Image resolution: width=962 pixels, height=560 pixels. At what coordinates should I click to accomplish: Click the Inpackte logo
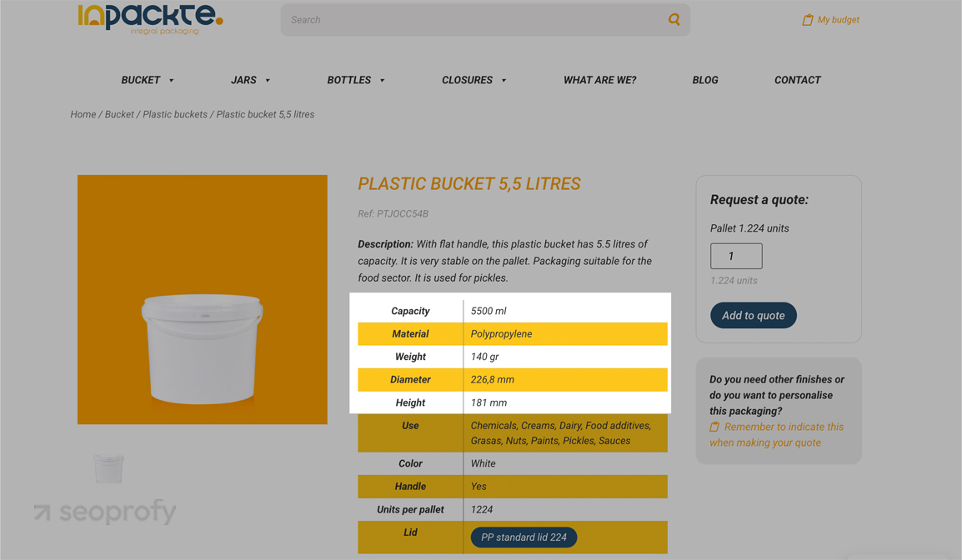[x=150, y=18]
